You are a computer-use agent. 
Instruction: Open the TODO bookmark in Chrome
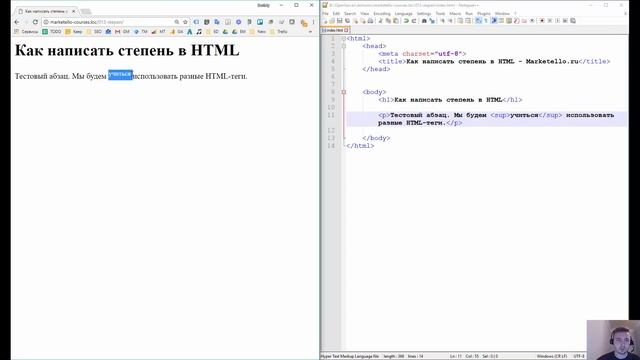(x=52, y=31)
